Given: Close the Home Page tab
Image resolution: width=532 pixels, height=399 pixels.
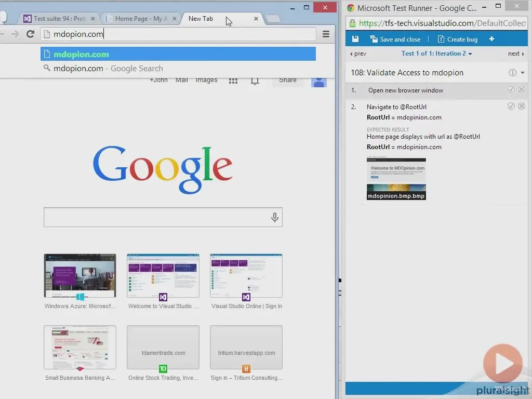Looking at the screenshot, I should pyautogui.click(x=175, y=19).
